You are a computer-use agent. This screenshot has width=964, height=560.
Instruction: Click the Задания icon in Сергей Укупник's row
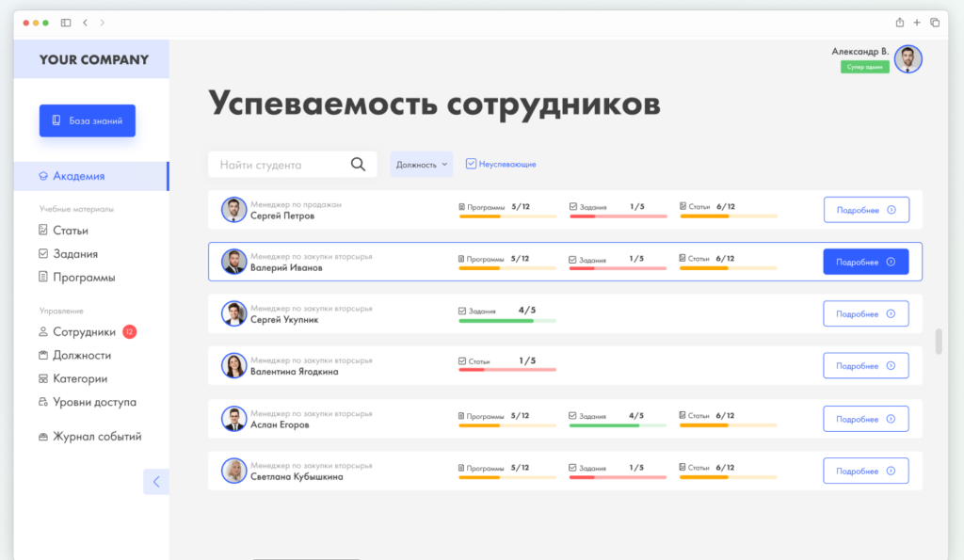click(462, 311)
